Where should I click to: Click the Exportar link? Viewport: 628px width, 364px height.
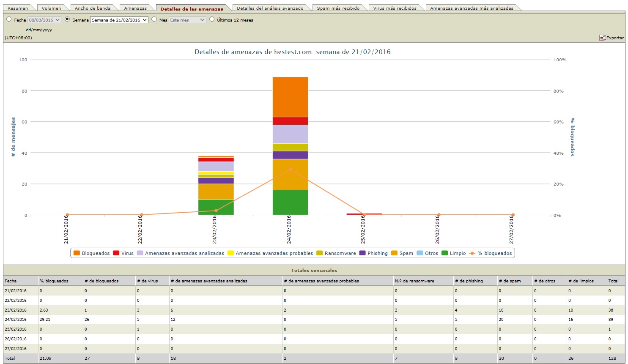[615, 38]
